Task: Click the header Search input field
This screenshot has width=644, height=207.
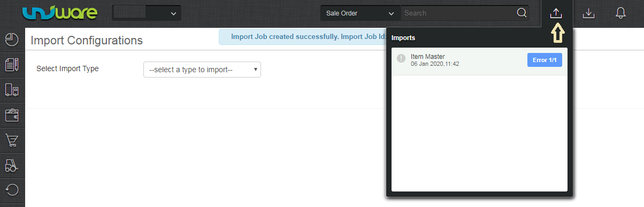Action: [x=458, y=13]
